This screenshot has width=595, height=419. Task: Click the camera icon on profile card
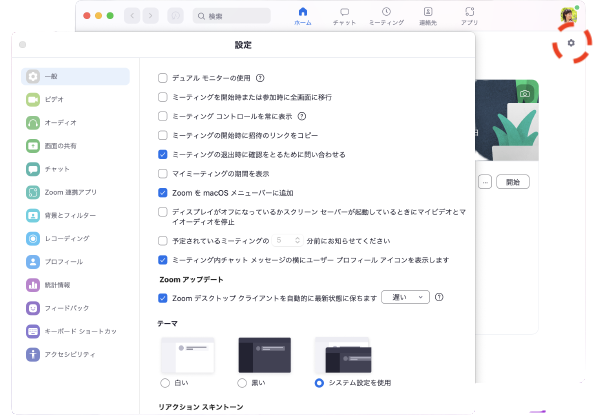coord(525,93)
